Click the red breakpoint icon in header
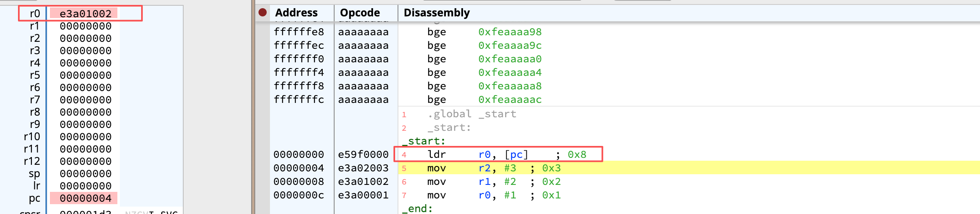This screenshot has height=214, width=980. tap(263, 13)
